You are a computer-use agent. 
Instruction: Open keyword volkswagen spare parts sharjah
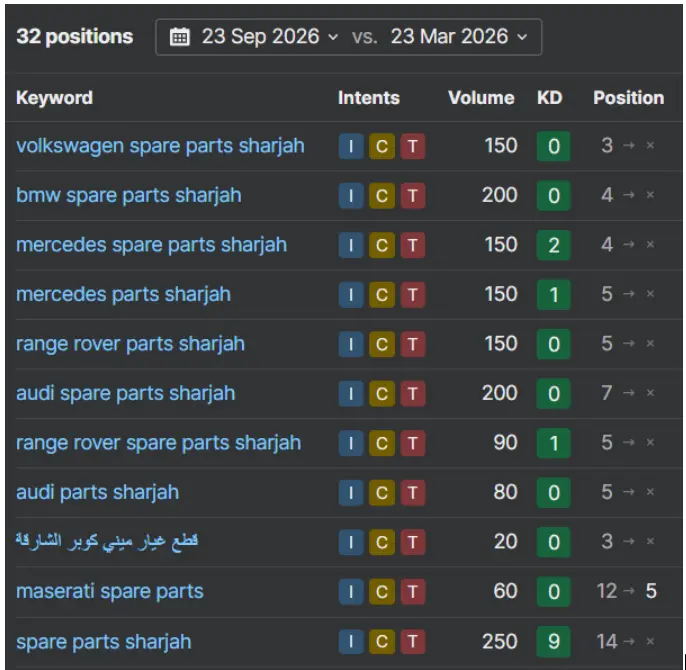160,146
